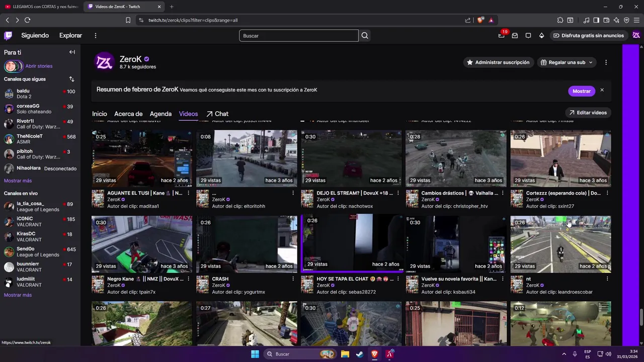
Task: Play Cambios drásticos Valhalla clip thumbnail
Action: [x=456, y=159]
